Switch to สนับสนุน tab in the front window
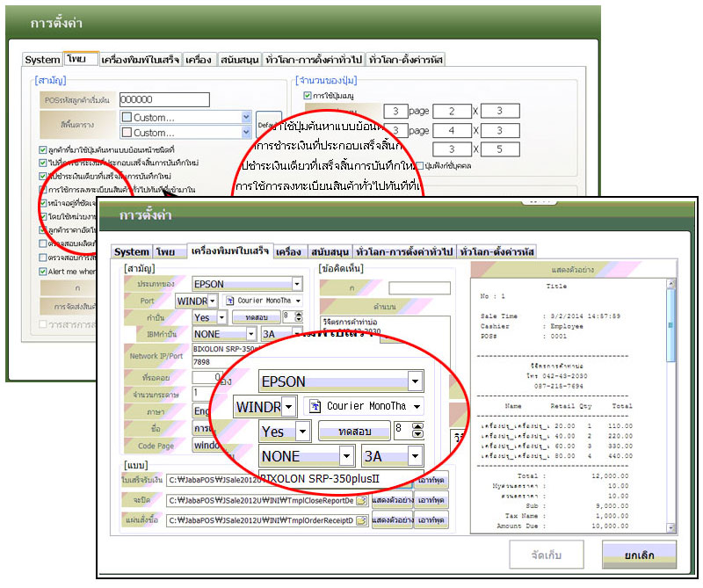The height and width of the screenshot is (588, 703). [x=330, y=252]
